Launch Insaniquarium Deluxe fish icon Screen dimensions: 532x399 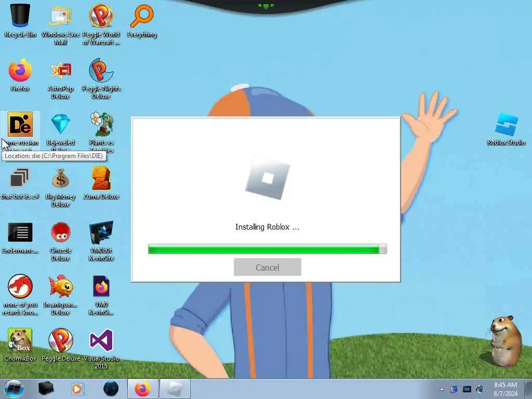60,295
